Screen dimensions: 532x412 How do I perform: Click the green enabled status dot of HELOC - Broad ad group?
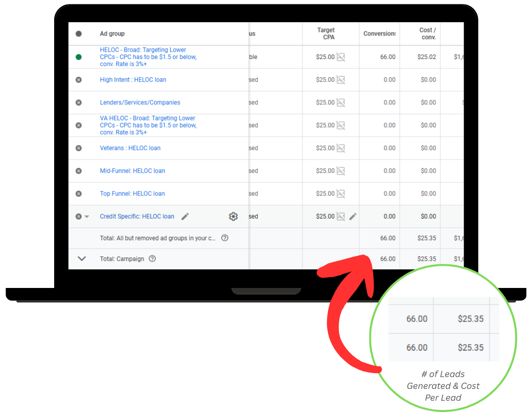tap(79, 57)
